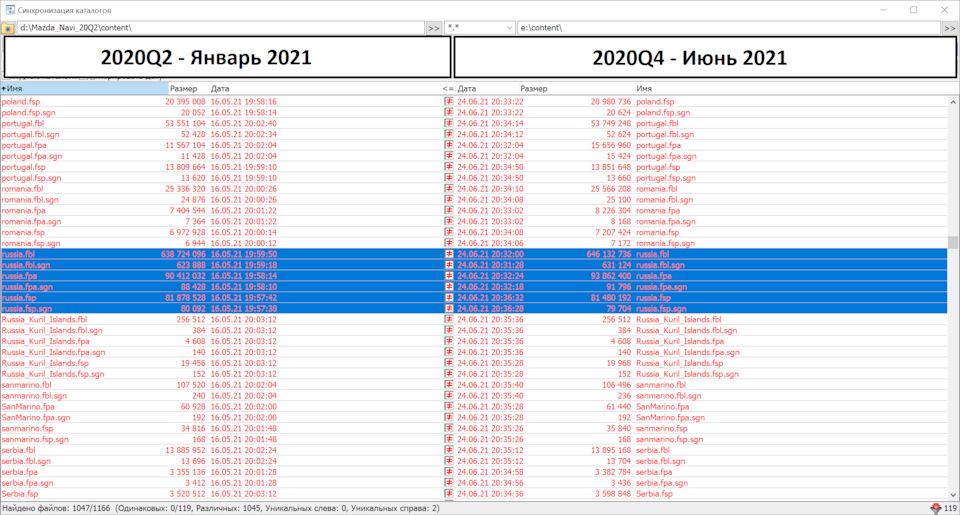Click the not-equal icon in russia.fpa row

pyautogui.click(x=449, y=276)
